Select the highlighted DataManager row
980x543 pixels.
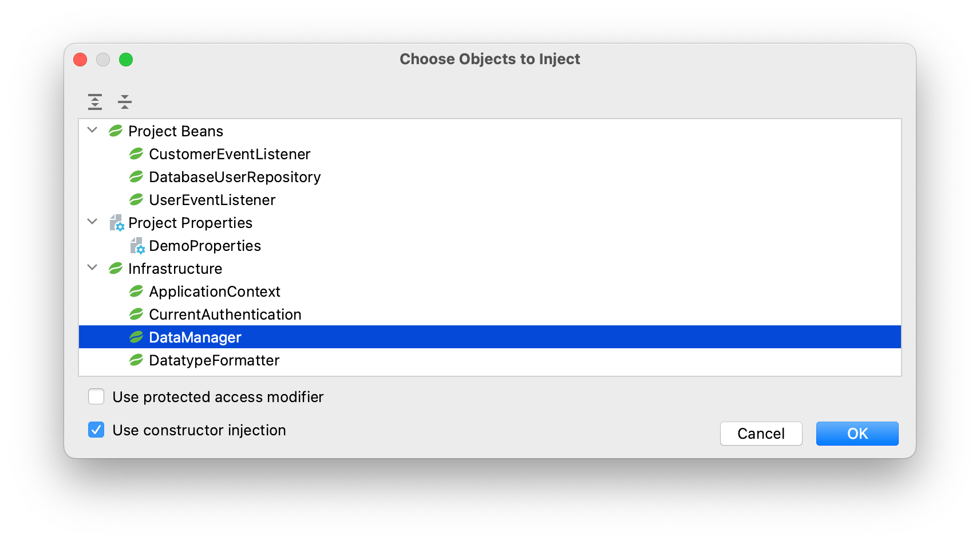coord(490,337)
